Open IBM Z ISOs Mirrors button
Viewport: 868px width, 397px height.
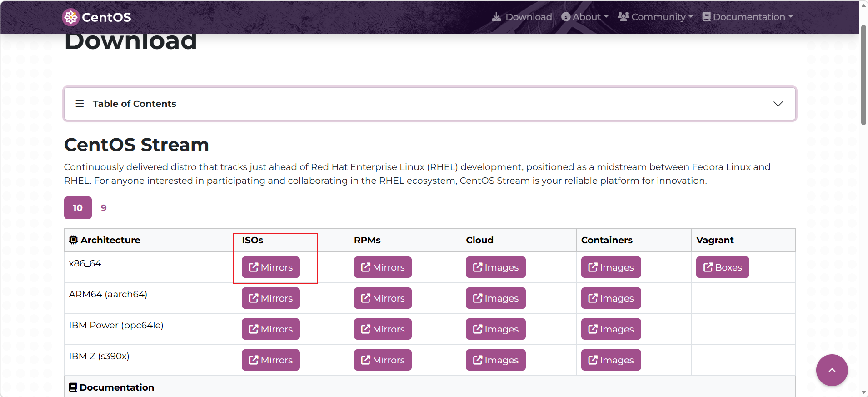271,360
